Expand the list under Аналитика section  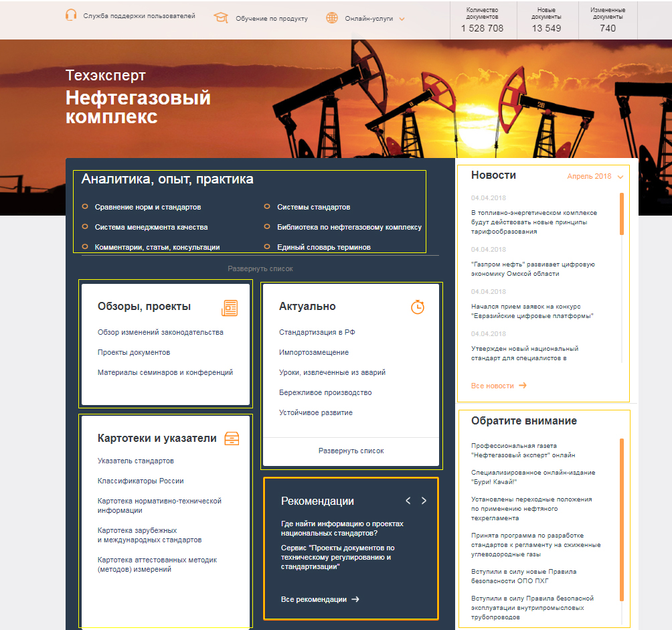tap(260, 268)
